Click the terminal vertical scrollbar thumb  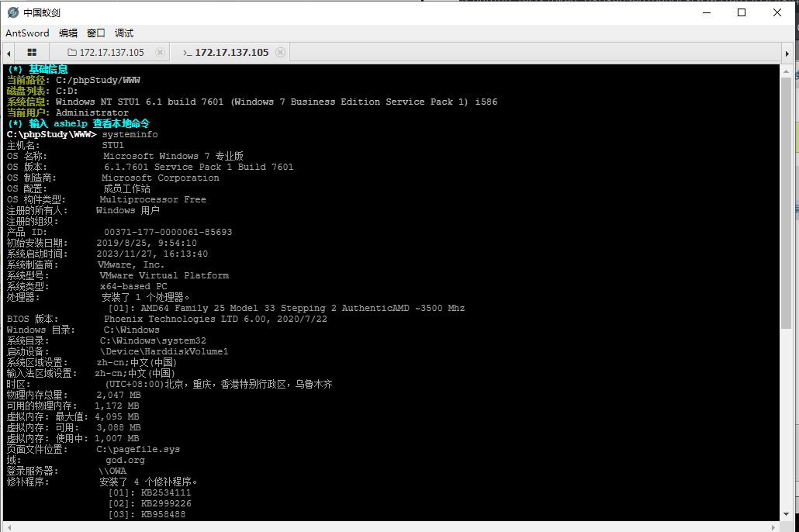pos(786,203)
